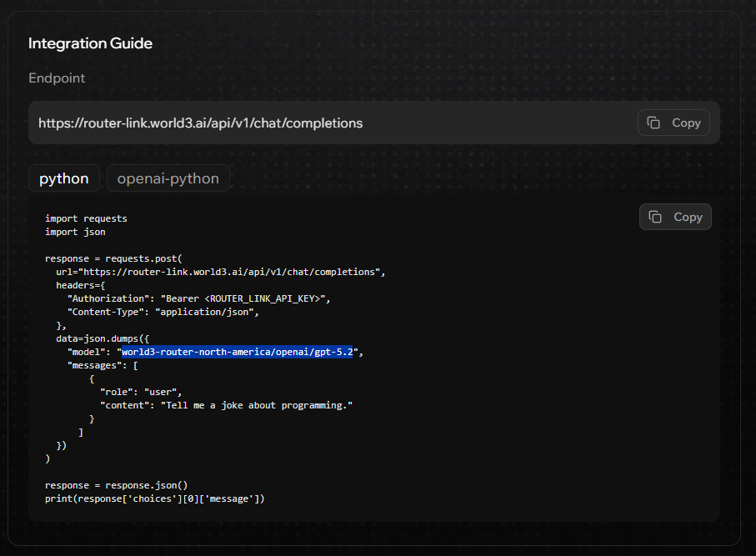Click the Integration Guide heading
This screenshot has width=756, height=556.
(90, 43)
